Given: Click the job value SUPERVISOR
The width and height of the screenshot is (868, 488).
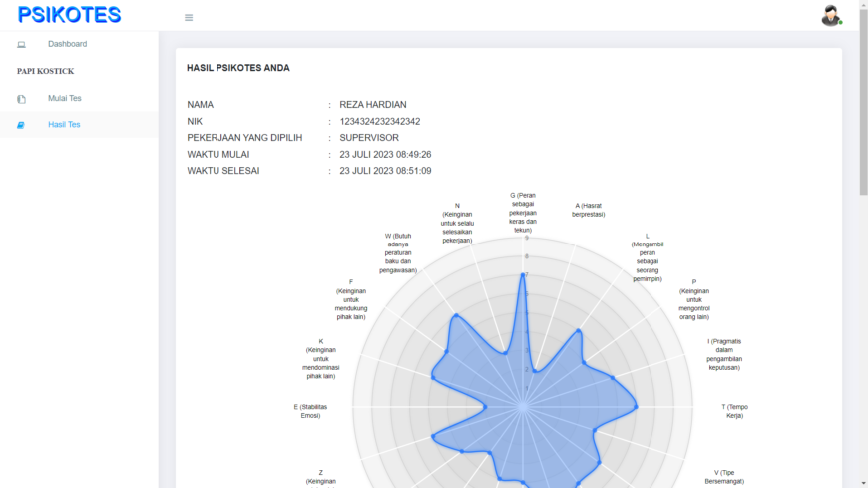Looking at the screenshot, I should tap(369, 138).
